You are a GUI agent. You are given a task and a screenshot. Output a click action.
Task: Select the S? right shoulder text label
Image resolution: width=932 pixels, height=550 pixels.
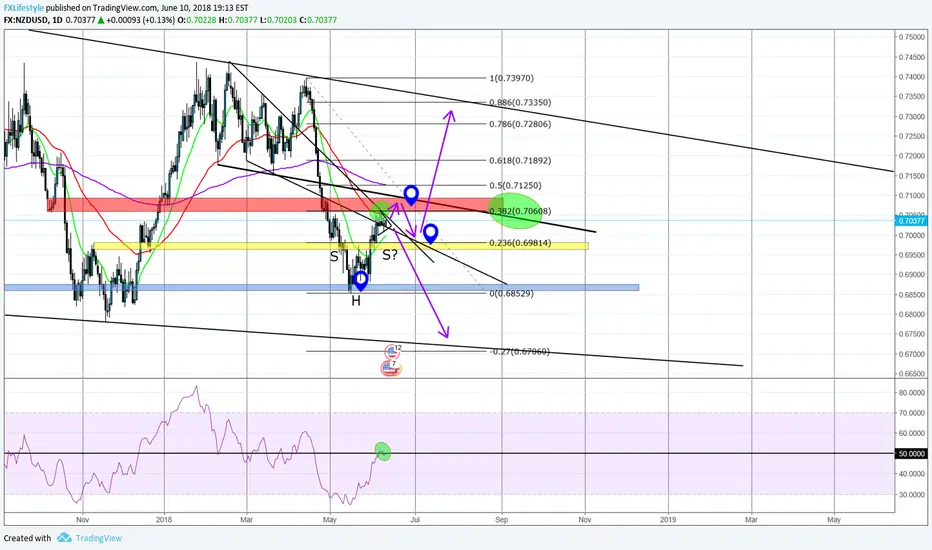(390, 256)
